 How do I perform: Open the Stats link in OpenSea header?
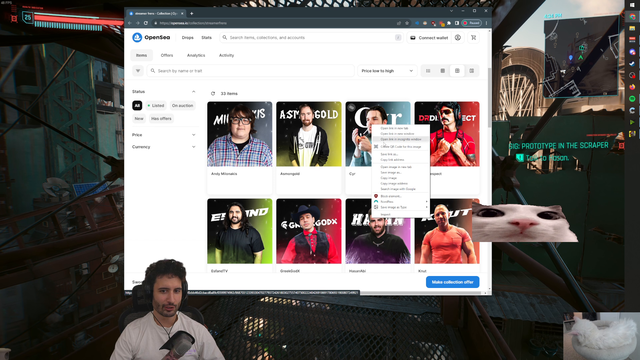coord(207,38)
